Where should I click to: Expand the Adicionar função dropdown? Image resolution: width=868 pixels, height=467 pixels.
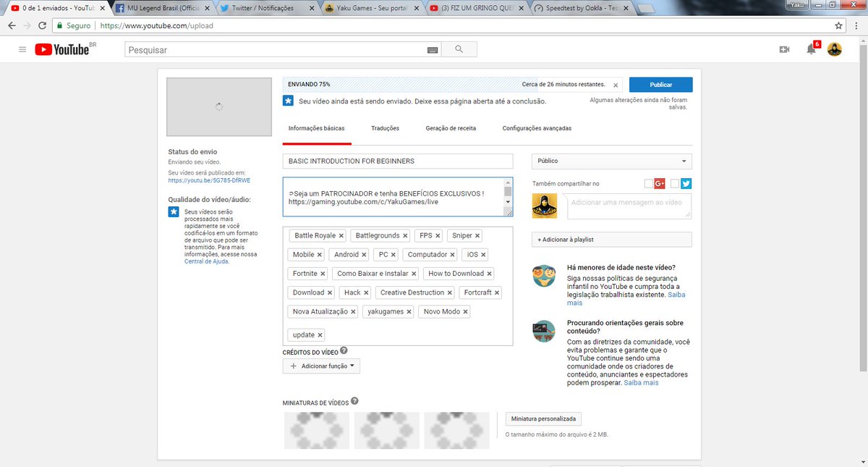tap(321, 366)
